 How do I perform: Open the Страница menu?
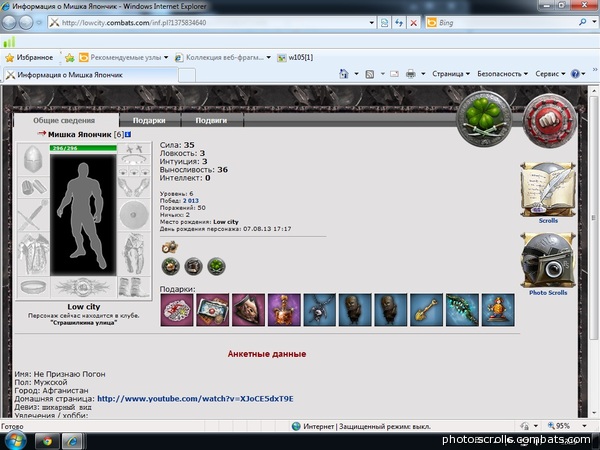click(x=451, y=74)
